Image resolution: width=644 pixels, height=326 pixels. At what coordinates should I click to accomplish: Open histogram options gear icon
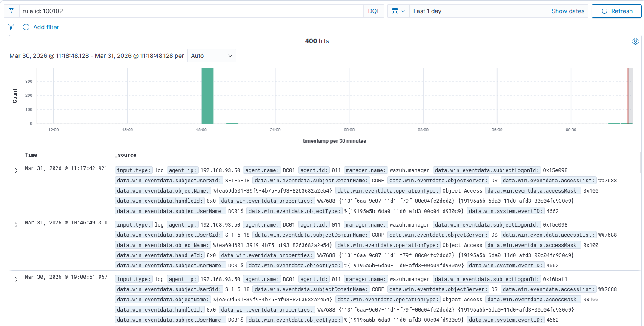(635, 41)
